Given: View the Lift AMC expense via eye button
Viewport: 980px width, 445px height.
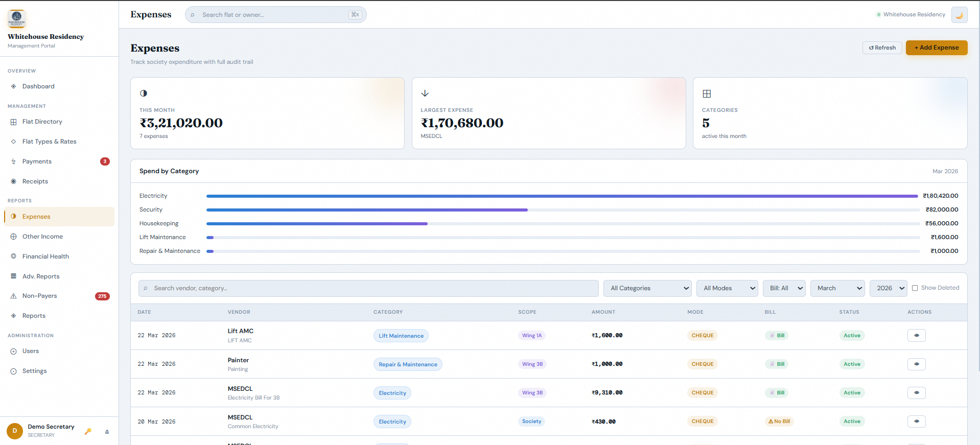Looking at the screenshot, I should (917, 336).
